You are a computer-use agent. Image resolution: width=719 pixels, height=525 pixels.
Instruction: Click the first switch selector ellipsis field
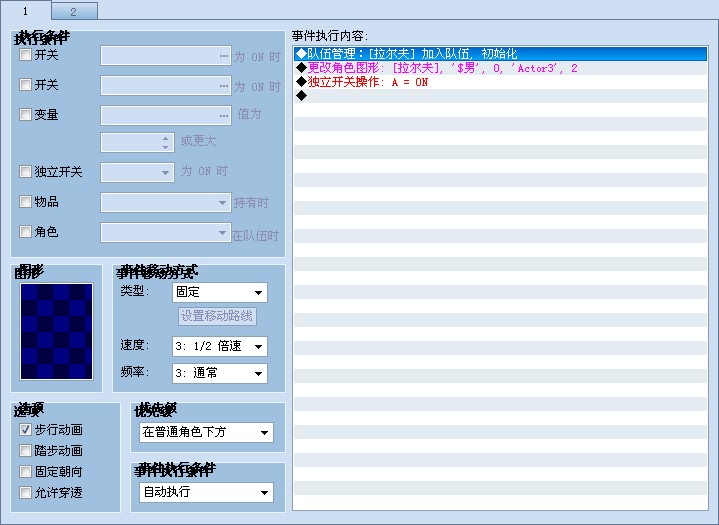(x=166, y=55)
